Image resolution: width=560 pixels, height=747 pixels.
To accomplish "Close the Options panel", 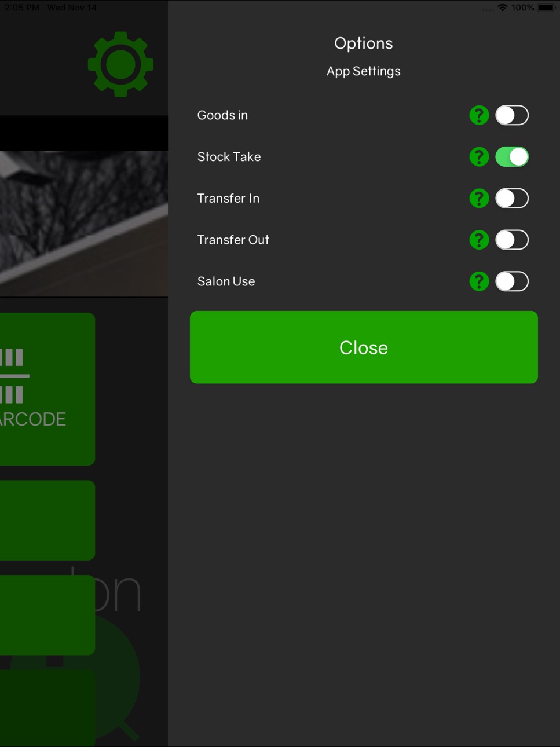I will coord(364,347).
